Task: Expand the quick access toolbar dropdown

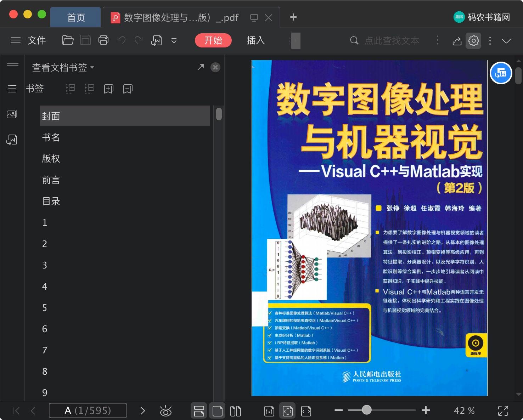Action: 174,41
